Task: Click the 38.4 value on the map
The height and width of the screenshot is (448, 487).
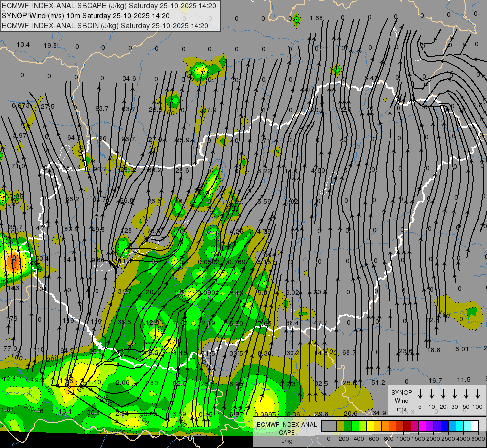Action: [292, 323]
